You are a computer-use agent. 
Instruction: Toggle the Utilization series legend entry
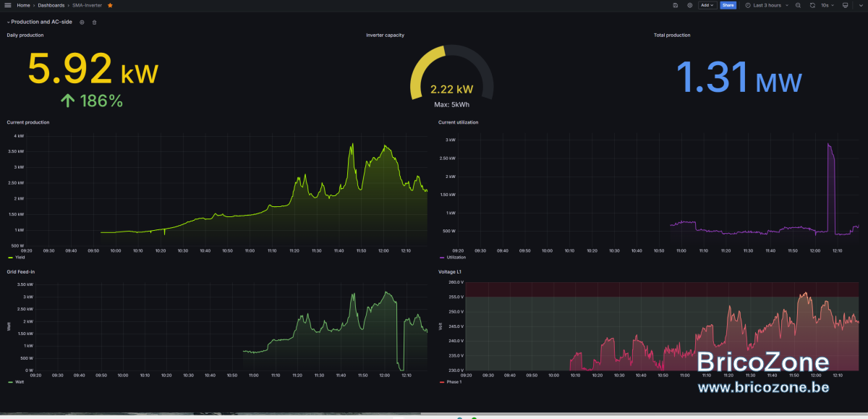pyautogui.click(x=453, y=257)
